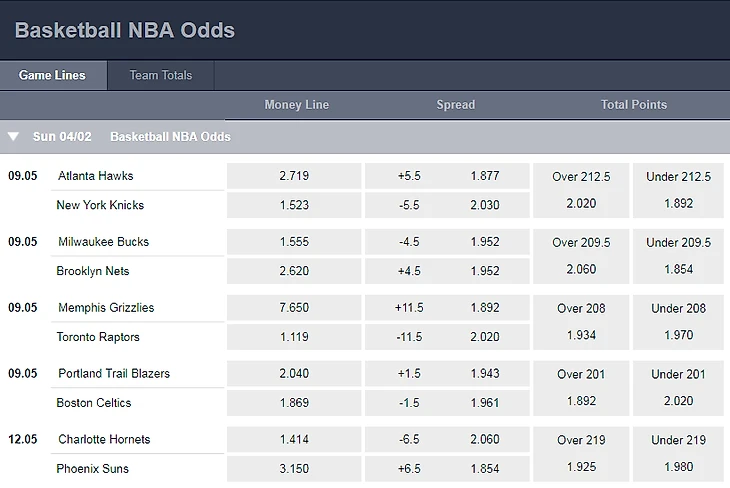
Task: Choose Over 208 total points
Action: coord(581,322)
